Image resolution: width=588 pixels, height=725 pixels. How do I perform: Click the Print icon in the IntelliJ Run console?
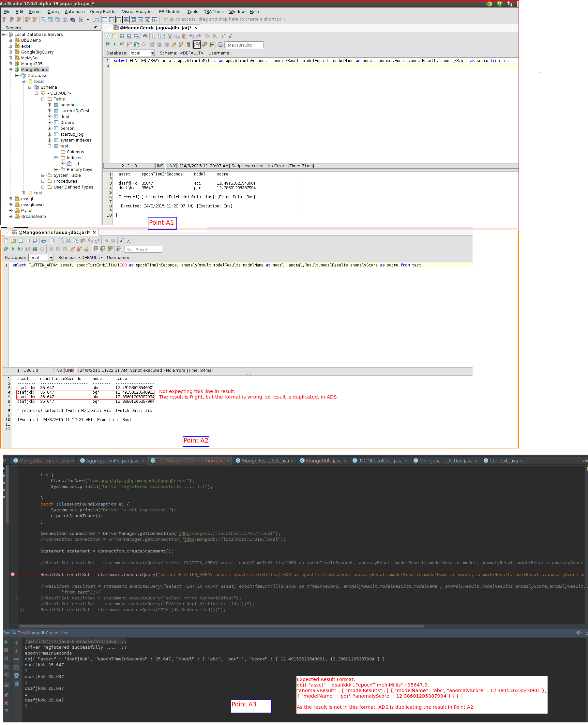[17, 675]
